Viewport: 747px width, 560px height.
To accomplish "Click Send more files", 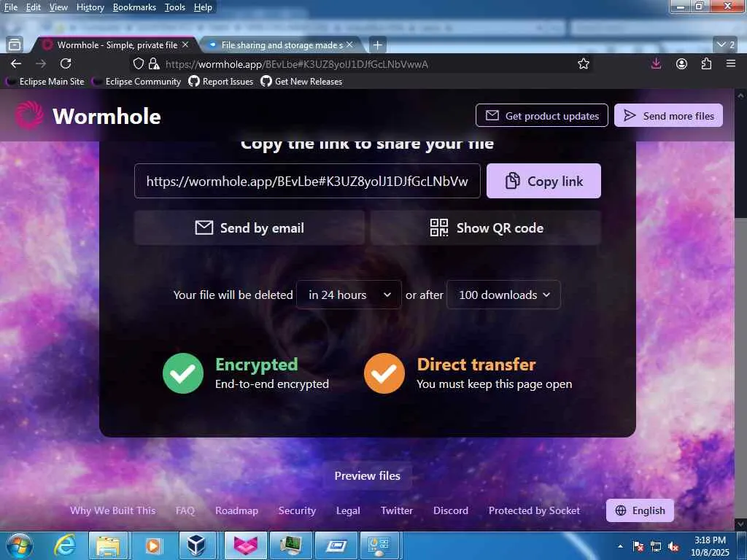I will click(668, 116).
